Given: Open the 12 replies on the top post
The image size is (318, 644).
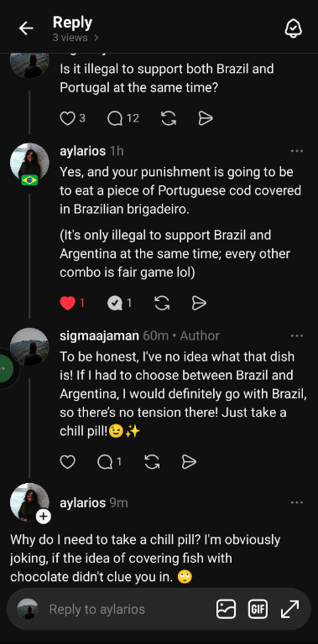Looking at the screenshot, I should (x=115, y=119).
